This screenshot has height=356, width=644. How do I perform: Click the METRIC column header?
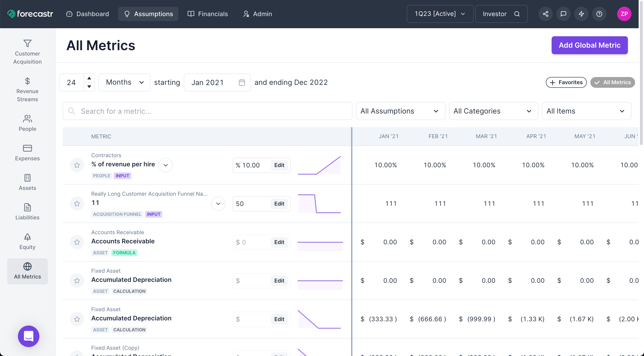pos(101,136)
